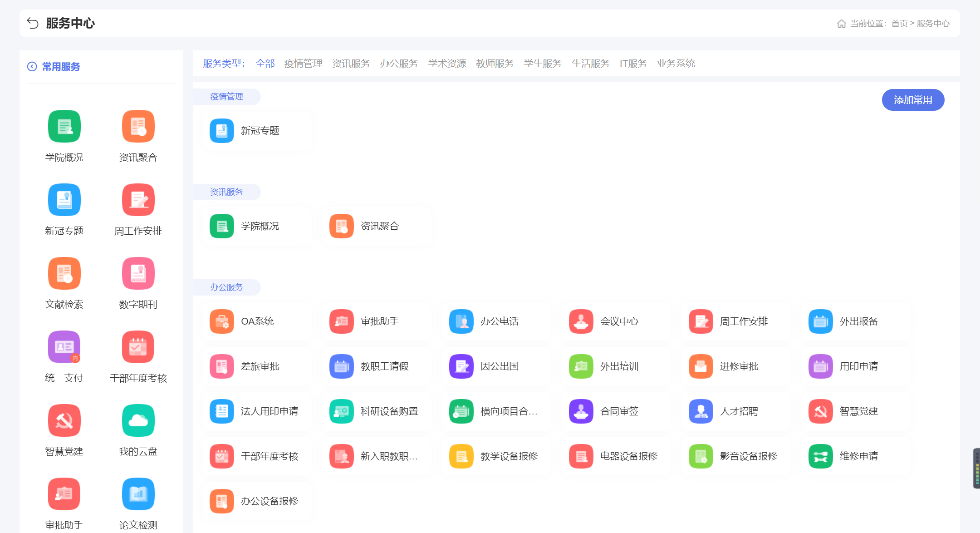
Task: Click the 首页 breadcrumb link
Action: 899,24
